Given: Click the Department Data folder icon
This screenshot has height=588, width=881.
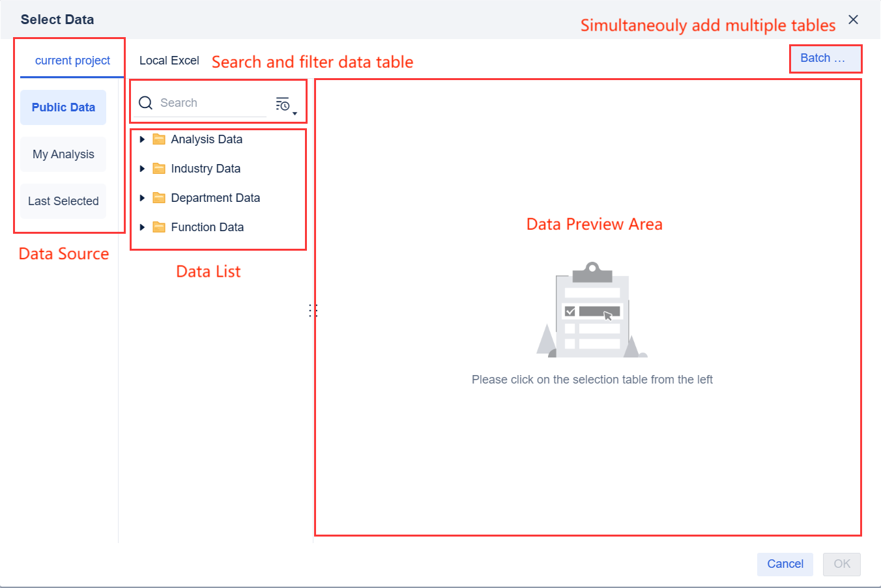Looking at the screenshot, I should click(159, 197).
